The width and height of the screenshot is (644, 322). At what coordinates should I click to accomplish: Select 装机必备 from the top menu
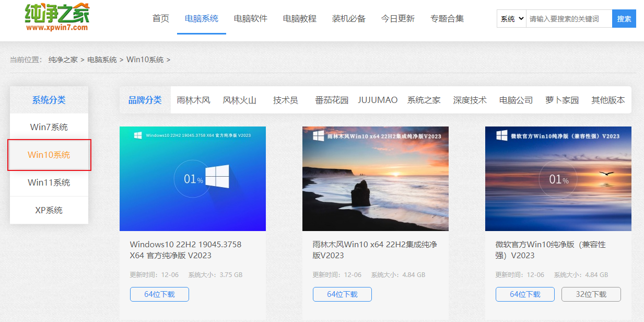pos(348,18)
